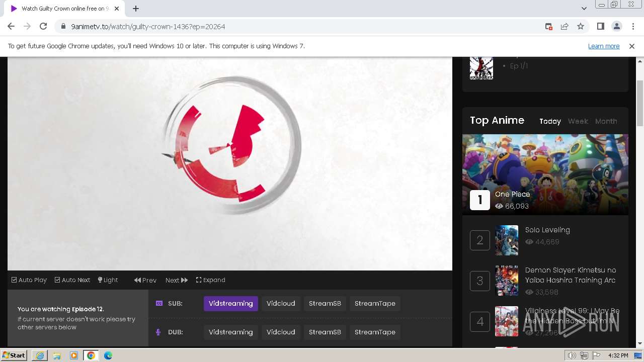This screenshot has width=644, height=362.
Task: Open the media player taskbar icon
Action: [74, 355]
